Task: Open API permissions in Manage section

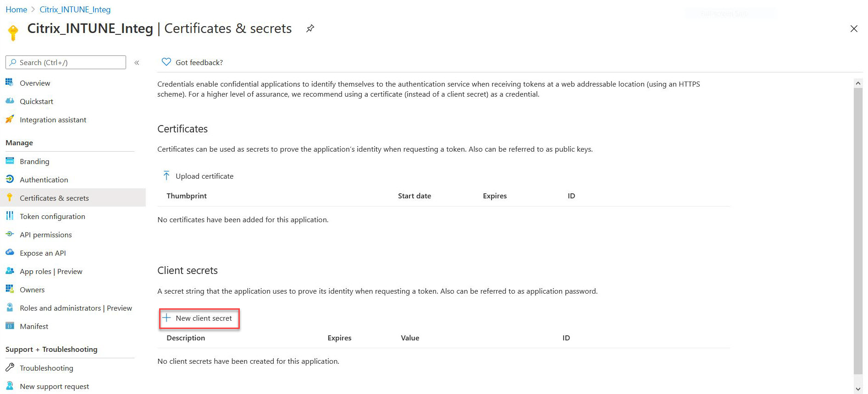Action: tap(46, 235)
